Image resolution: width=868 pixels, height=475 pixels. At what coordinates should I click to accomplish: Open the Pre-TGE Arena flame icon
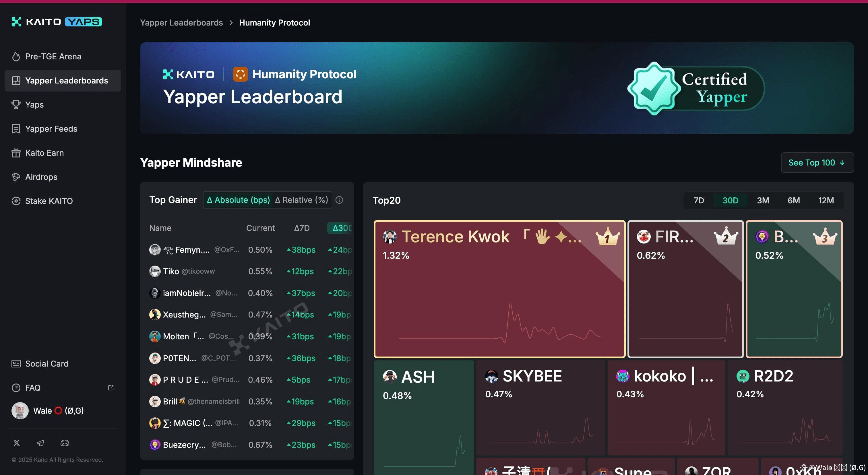16,57
